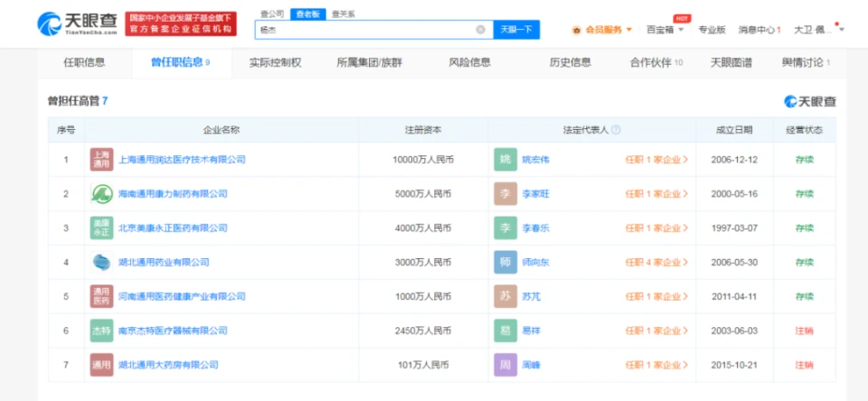The image size is (868, 401).
Task: Click the help icon next to 法定代表人
Action: coord(616,130)
